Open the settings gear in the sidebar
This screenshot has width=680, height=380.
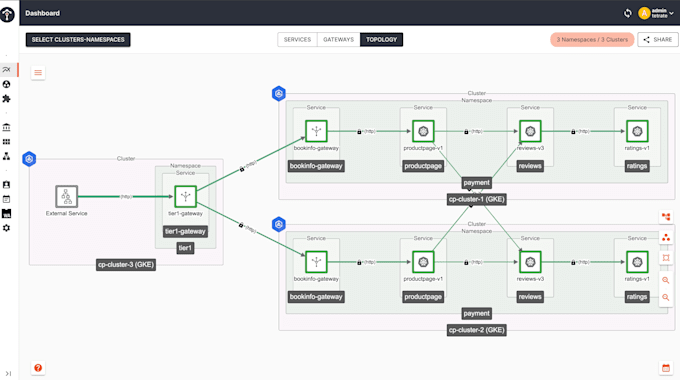[x=7, y=228]
